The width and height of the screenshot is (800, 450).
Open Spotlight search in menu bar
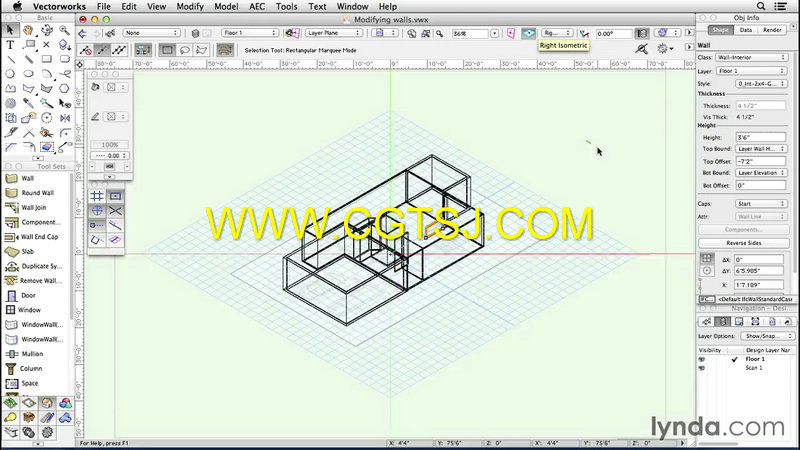pyautogui.click(x=761, y=6)
